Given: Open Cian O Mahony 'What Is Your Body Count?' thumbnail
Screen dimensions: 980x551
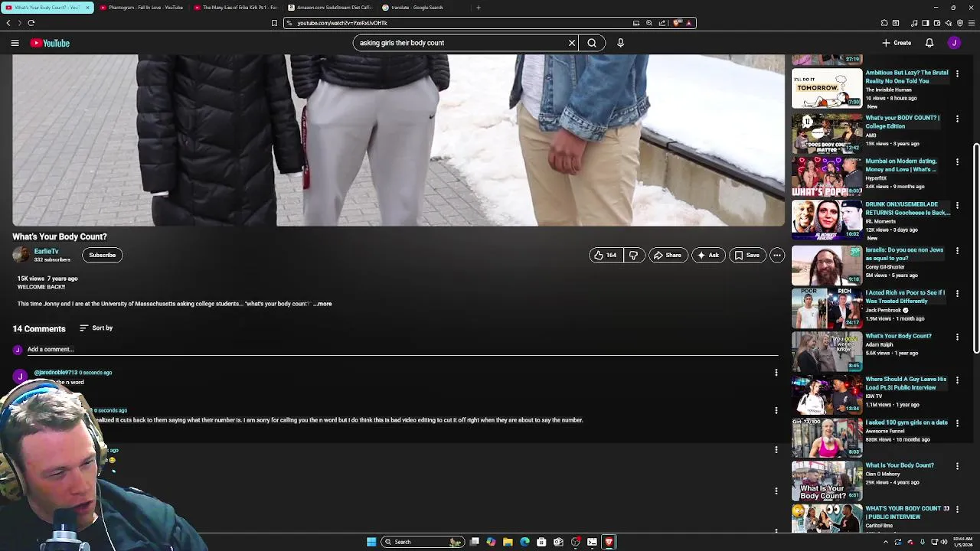Looking at the screenshot, I should point(827,481).
